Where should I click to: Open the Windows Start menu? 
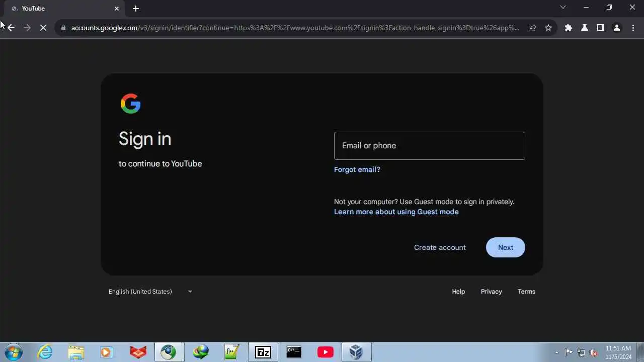click(x=14, y=352)
